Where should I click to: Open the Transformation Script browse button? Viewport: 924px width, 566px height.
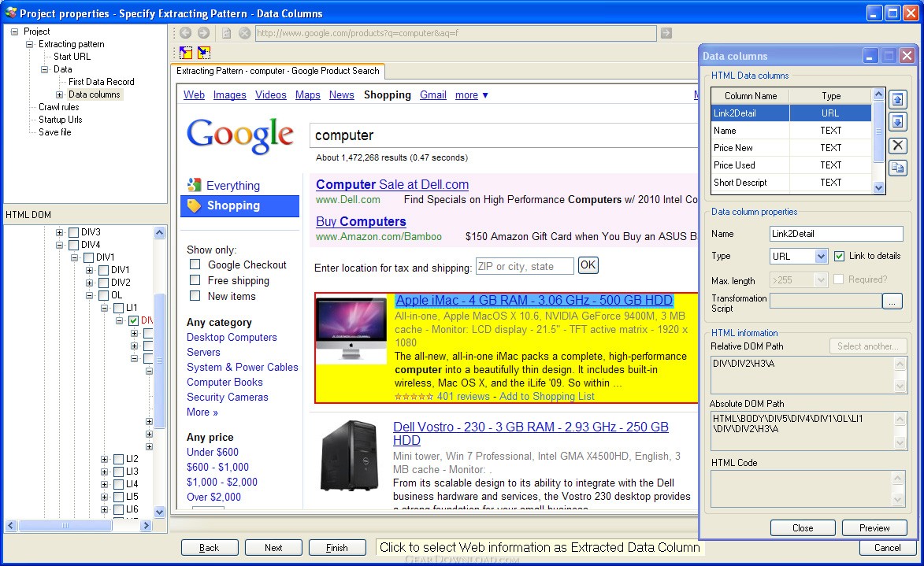click(x=892, y=301)
